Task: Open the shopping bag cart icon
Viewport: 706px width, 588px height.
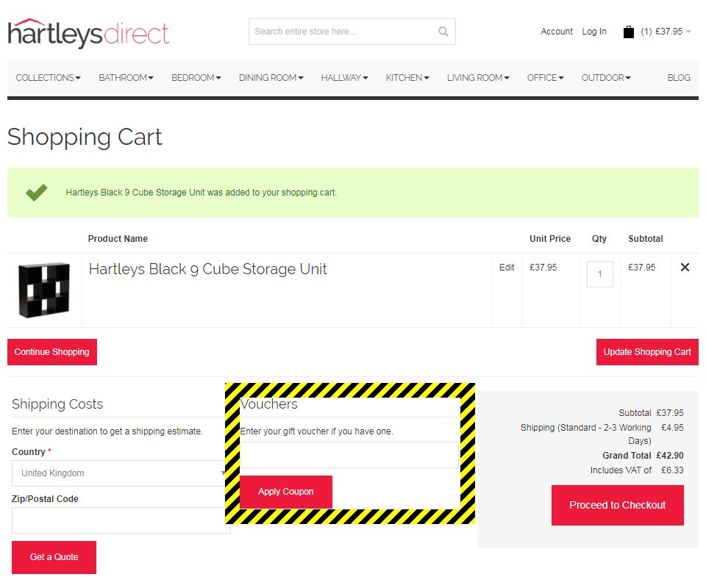Action: 629,32
